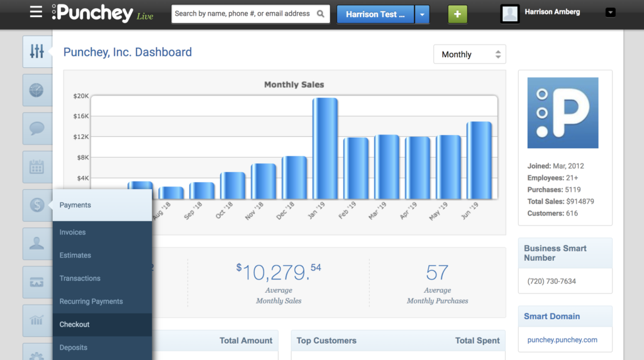Click the Smart Domain heading
Screen dimensions: 644x360
(552, 317)
